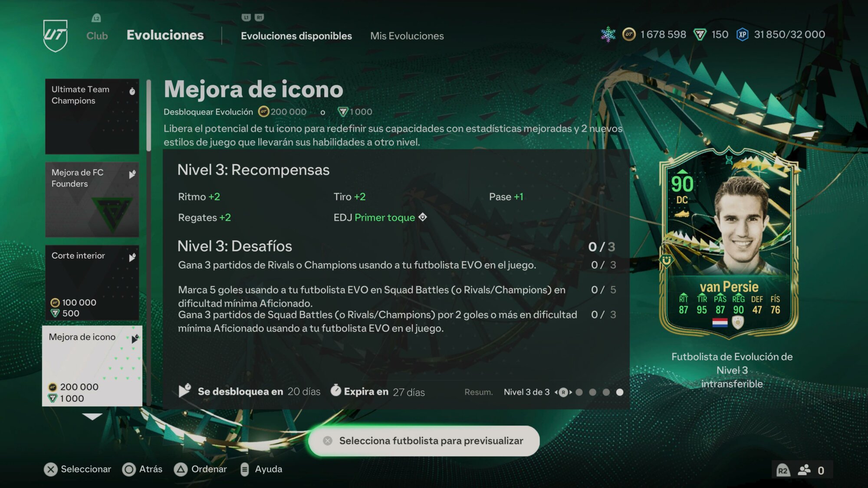This screenshot has width=868, height=488.
Task: Click the L2 trigger icon above Club
Action: coord(96,18)
